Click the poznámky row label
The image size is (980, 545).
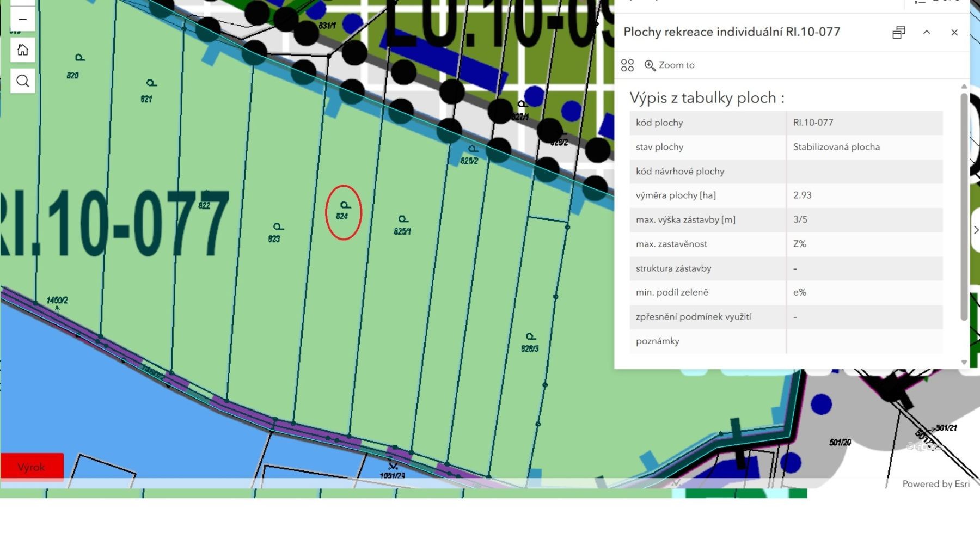(657, 341)
